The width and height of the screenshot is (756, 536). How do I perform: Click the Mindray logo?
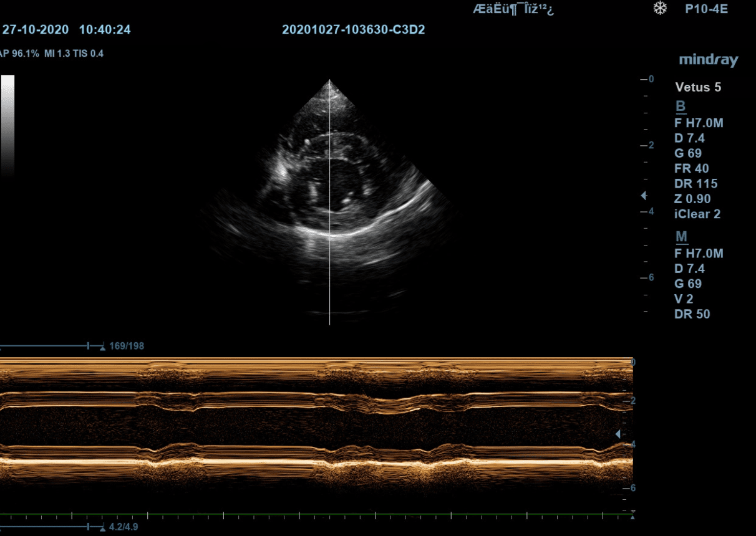pyautogui.click(x=708, y=60)
